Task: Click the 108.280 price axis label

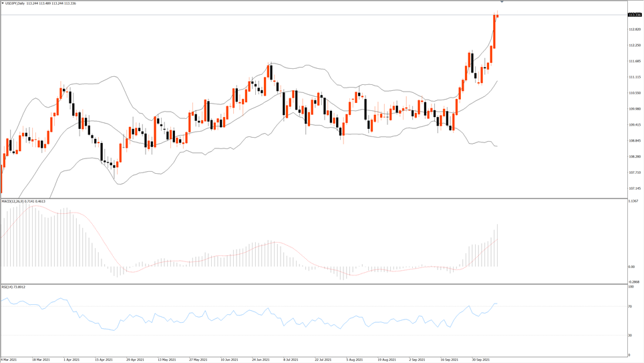Action: [x=635, y=156]
